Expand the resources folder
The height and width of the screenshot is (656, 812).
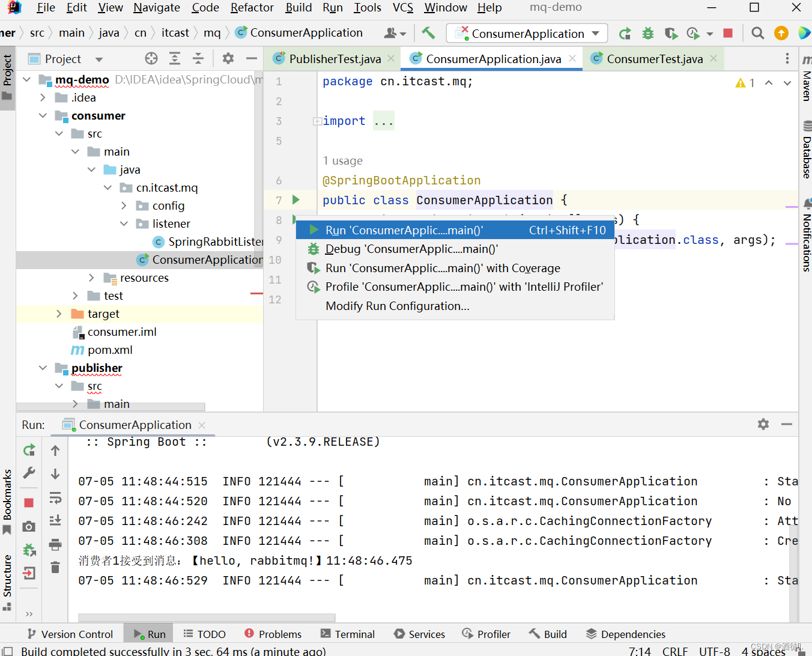pos(91,278)
